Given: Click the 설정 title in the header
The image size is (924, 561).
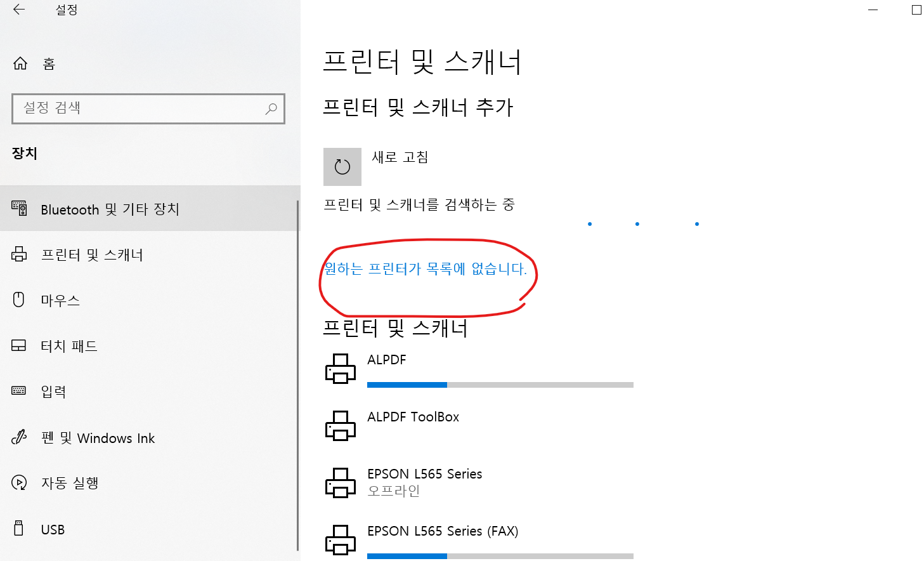Looking at the screenshot, I should coord(65,10).
